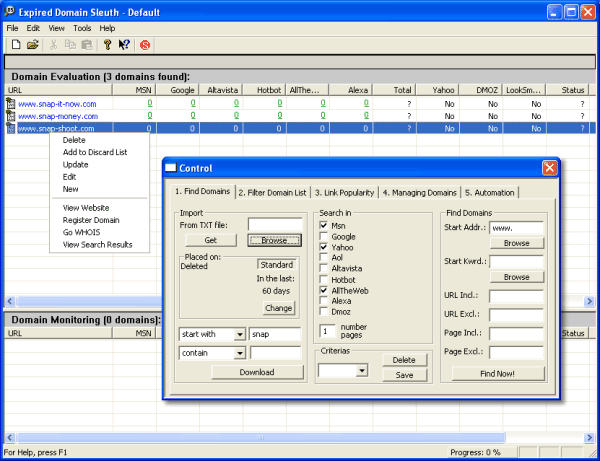Click the Criterias Delete button
Viewport: 600px width, 461px height.
click(x=404, y=360)
